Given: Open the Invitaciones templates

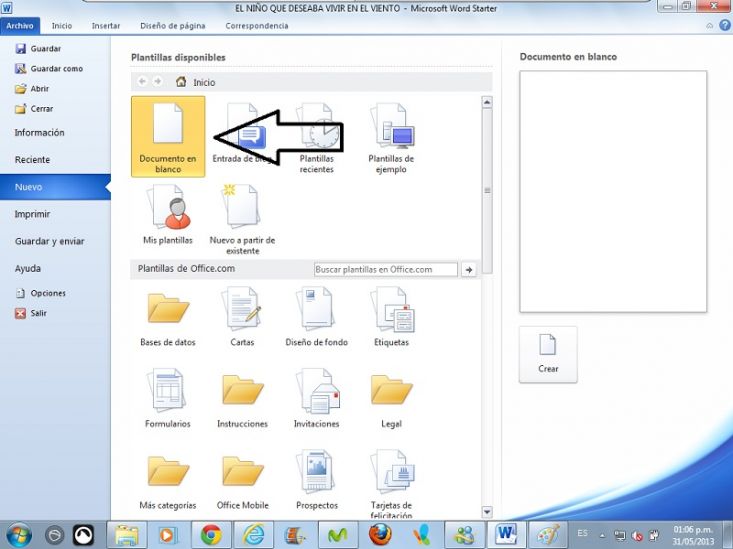Looking at the screenshot, I should [x=316, y=398].
